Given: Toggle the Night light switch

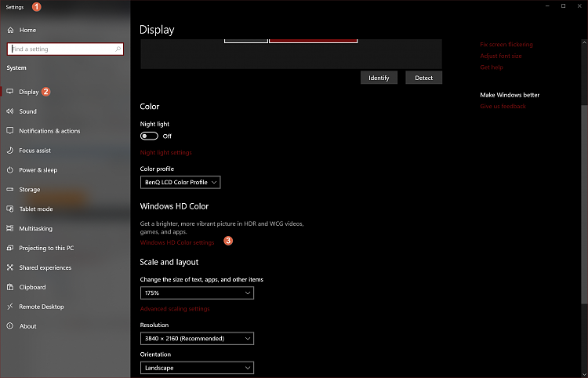Looking at the screenshot, I should (x=149, y=136).
